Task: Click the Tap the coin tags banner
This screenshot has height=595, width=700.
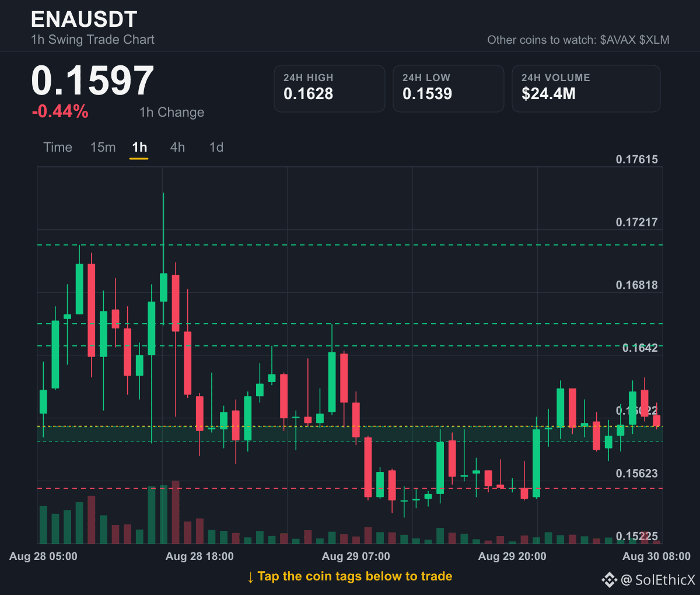Action: coord(349,576)
